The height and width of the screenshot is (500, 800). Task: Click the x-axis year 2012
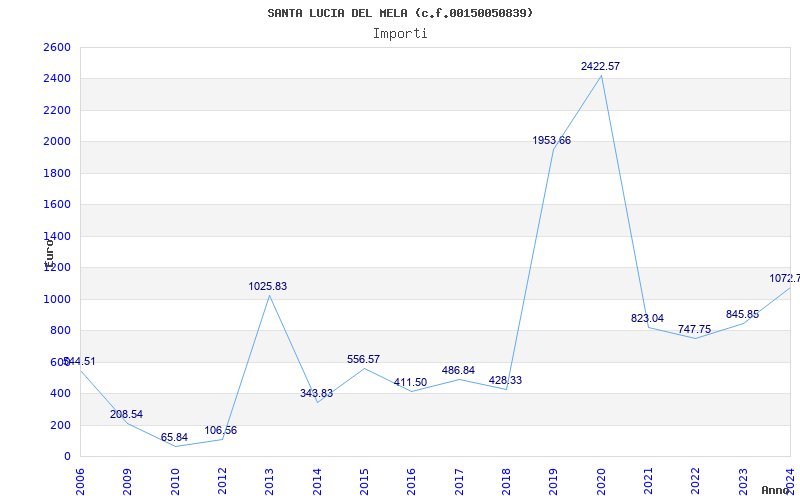tap(222, 482)
